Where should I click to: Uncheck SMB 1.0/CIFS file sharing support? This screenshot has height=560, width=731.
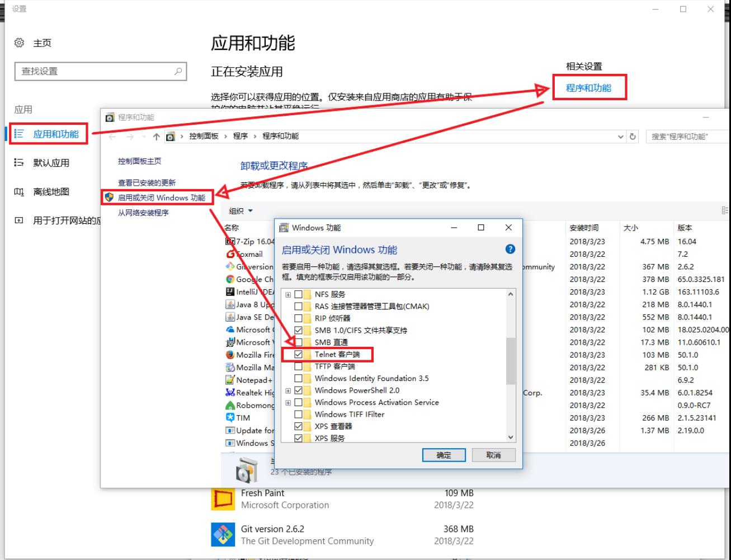coord(298,331)
